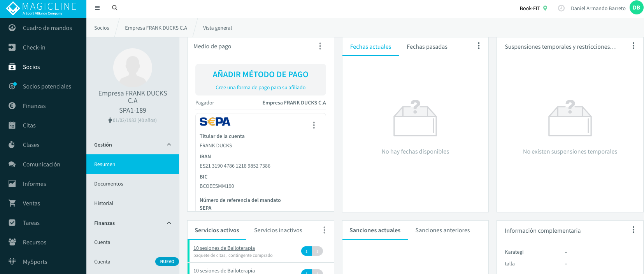Image resolution: width=644 pixels, height=274 pixels.
Task: Click Book-FIT studio selector
Action: [533, 8]
